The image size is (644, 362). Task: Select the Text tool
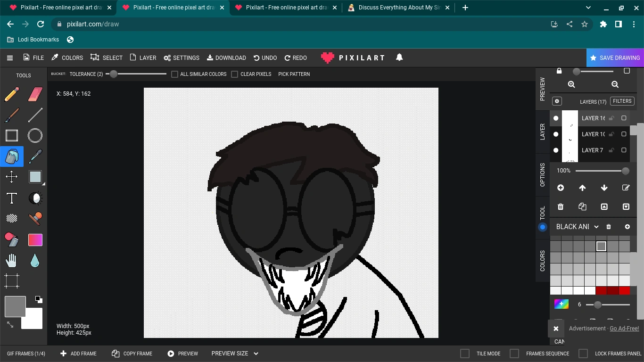pyautogui.click(x=11, y=198)
